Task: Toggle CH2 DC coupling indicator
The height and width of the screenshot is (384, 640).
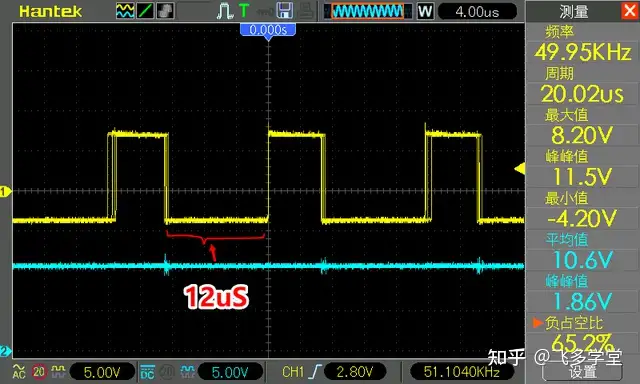Action: pos(147,371)
